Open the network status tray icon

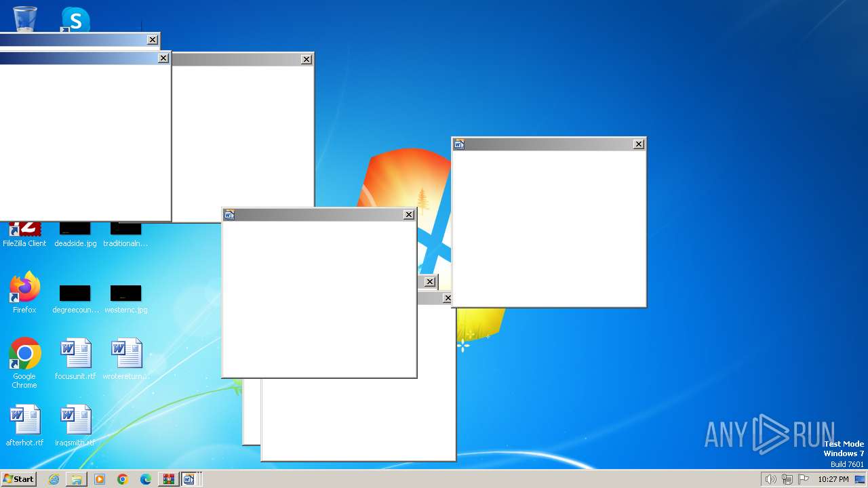(x=787, y=479)
